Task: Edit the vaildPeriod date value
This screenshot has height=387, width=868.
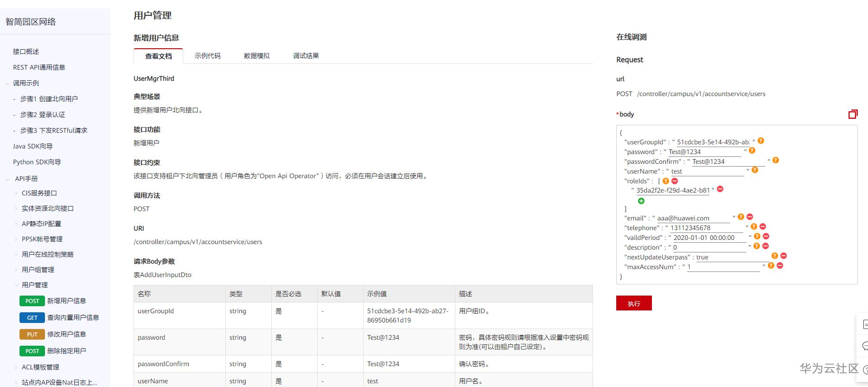Action: (x=709, y=238)
